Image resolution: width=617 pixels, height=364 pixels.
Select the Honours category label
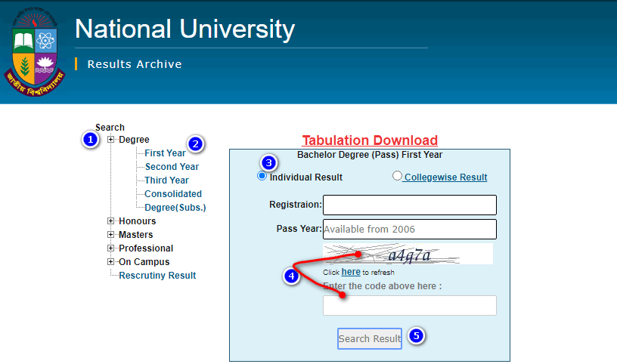[138, 221]
